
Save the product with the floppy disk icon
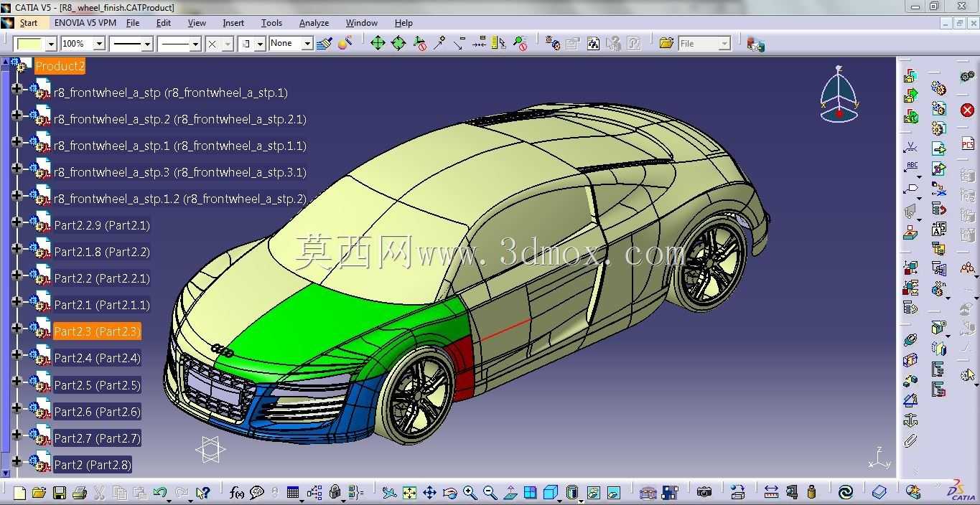[59, 493]
